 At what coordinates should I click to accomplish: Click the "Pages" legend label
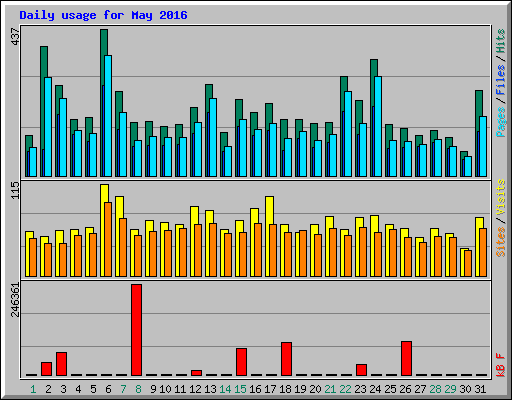coord(500,122)
